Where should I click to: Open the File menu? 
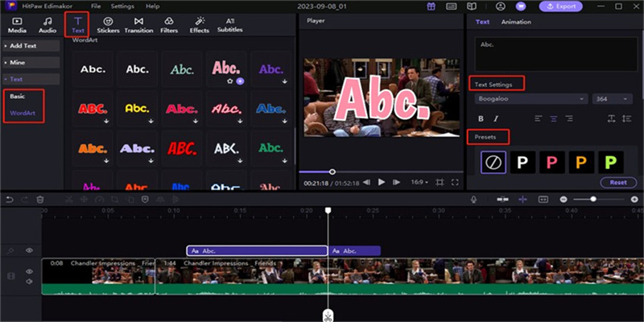[96, 6]
